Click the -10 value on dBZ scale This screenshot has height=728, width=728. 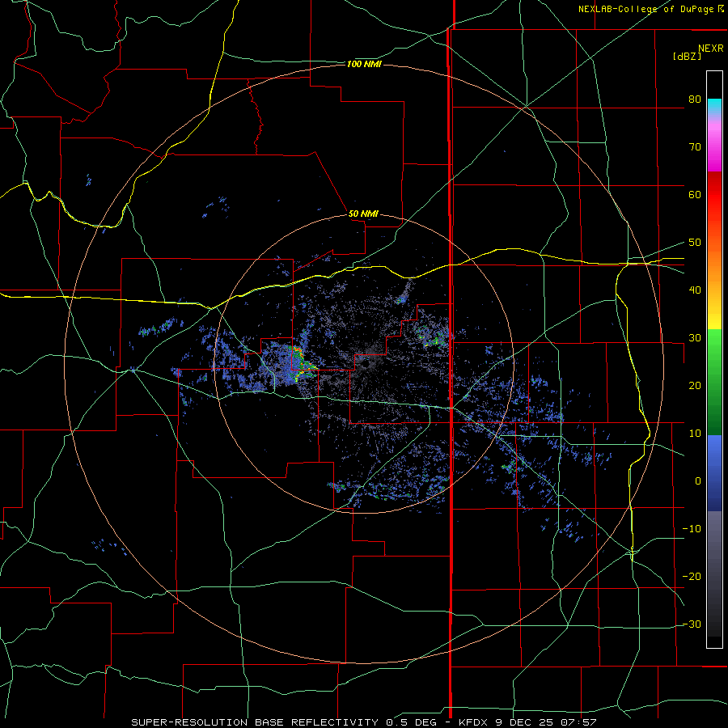(x=692, y=529)
